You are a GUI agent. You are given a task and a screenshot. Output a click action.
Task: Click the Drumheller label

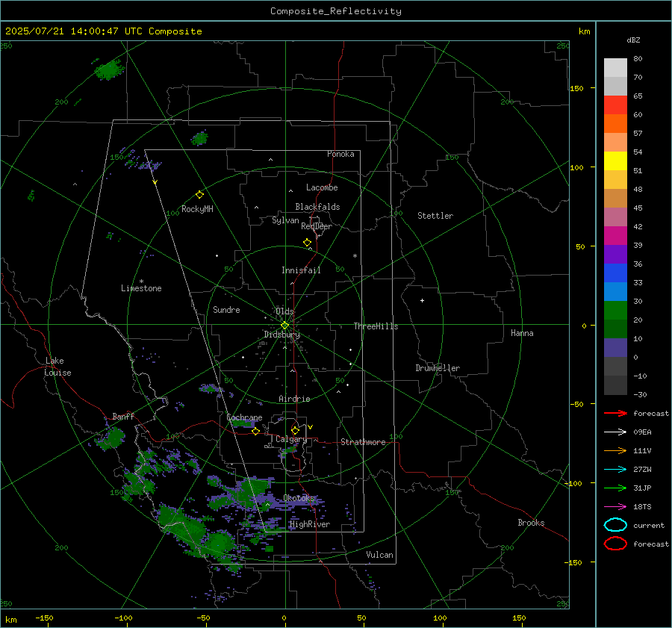pyautogui.click(x=438, y=368)
